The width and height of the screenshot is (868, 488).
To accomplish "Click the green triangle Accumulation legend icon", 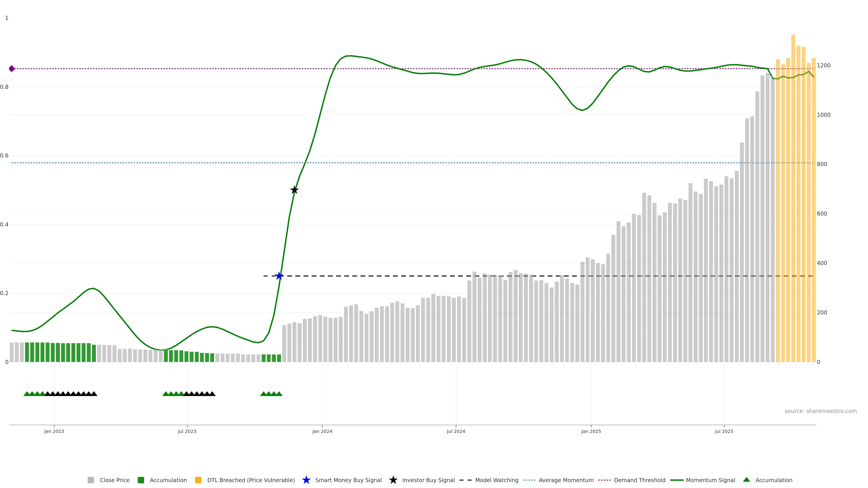I will point(746,480).
